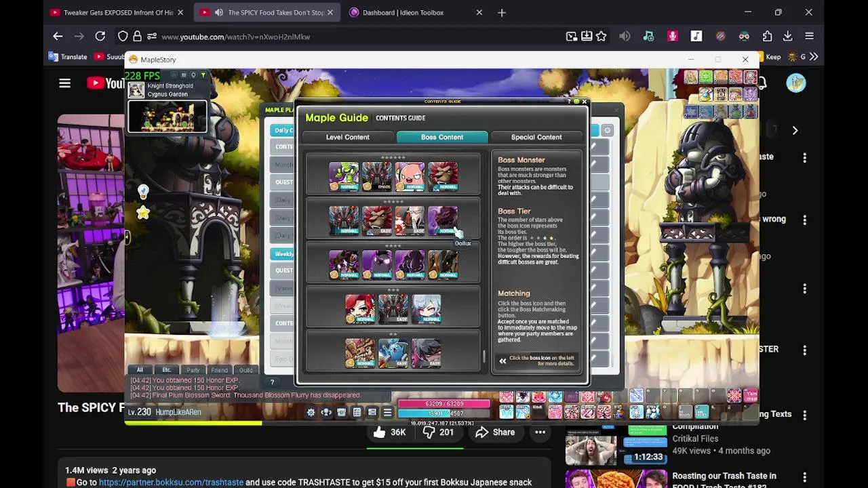
Task: Click the yellow star notification icon in game
Action: [143, 213]
